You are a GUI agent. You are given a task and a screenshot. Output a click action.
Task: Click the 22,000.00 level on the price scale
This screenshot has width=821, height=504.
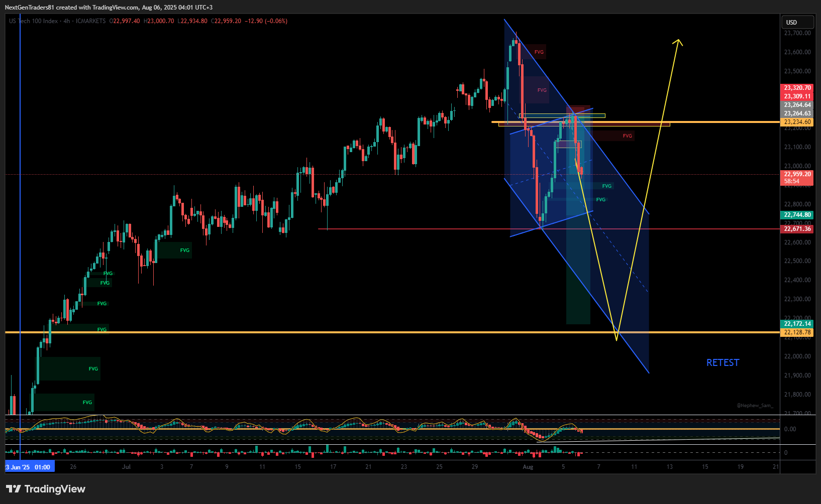point(797,356)
